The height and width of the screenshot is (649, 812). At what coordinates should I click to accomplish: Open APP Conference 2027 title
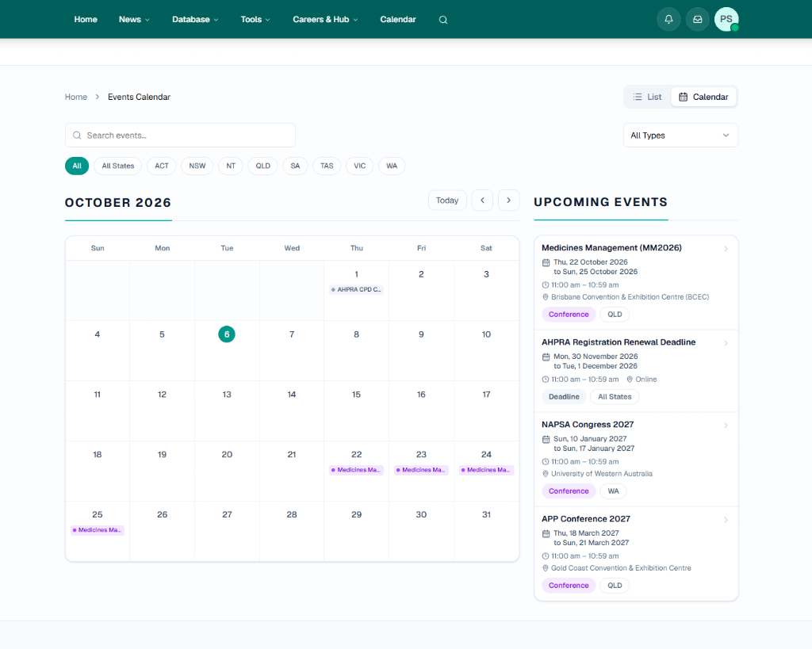pos(586,518)
